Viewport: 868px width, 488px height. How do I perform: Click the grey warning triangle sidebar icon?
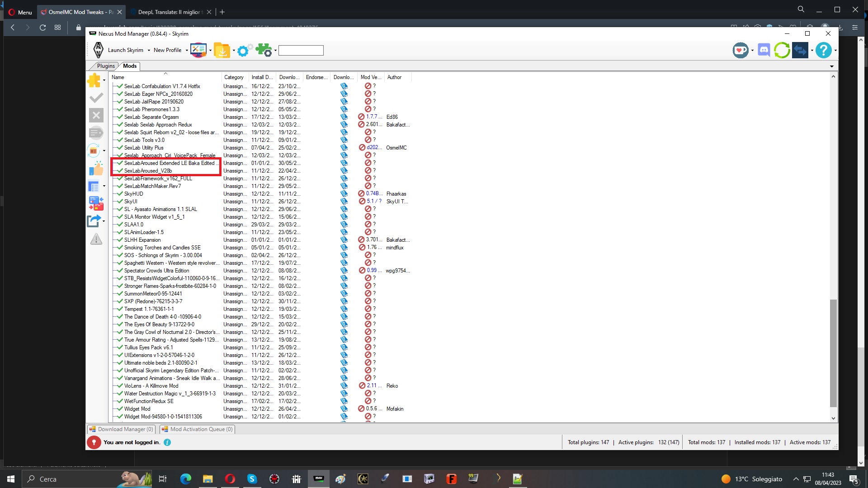coord(96,239)
